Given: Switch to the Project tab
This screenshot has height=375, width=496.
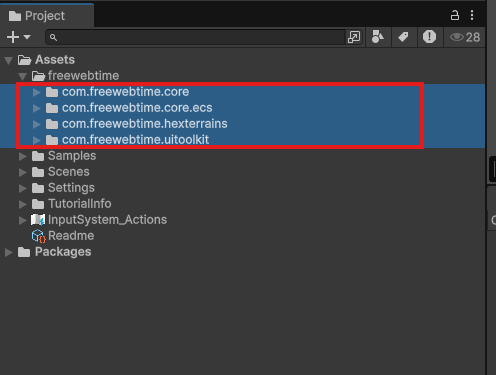Looking at the screenshot, I should coord(47,16).
